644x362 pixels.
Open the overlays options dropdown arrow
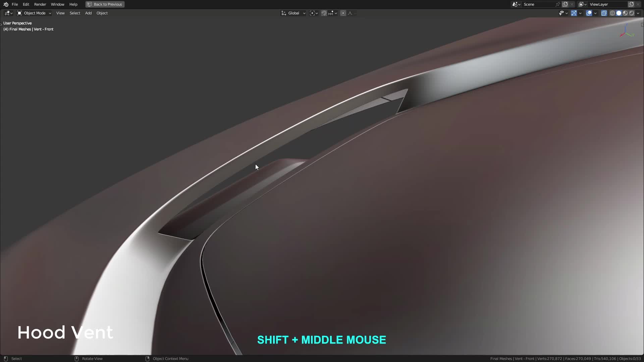point(595,13)
